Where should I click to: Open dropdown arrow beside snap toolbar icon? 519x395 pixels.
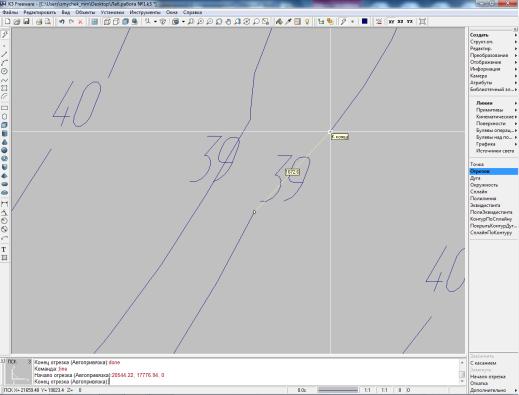155,22
